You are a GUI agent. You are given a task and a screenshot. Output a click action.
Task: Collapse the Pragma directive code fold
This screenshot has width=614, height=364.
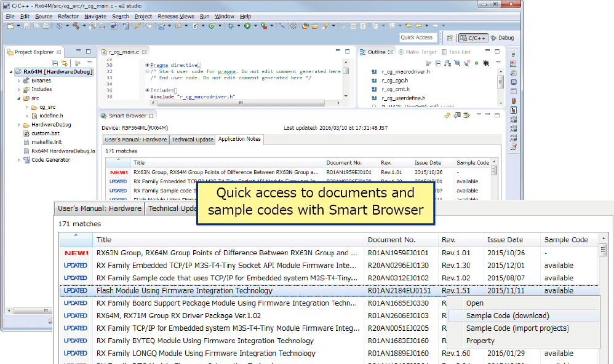[x=147, y=65]
